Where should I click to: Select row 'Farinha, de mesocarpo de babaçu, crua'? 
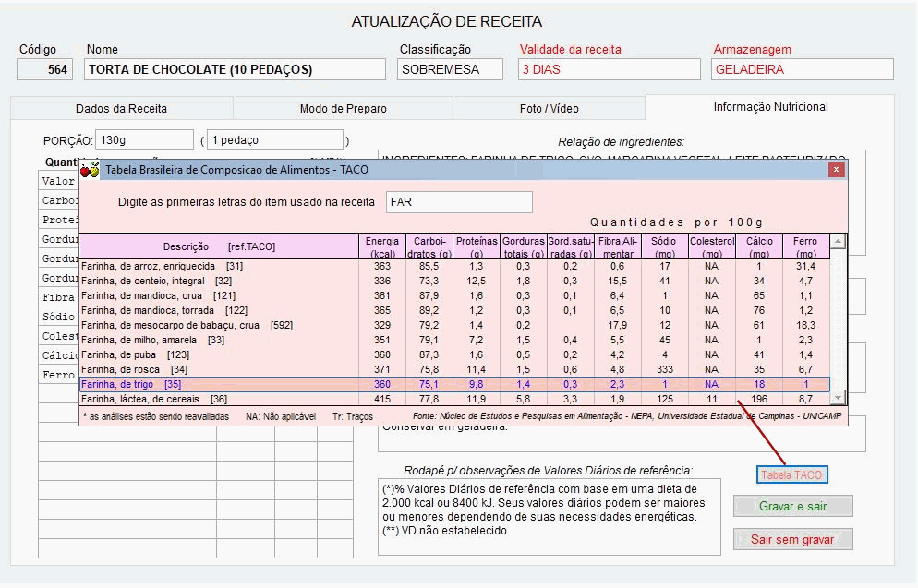click(454, 325)
